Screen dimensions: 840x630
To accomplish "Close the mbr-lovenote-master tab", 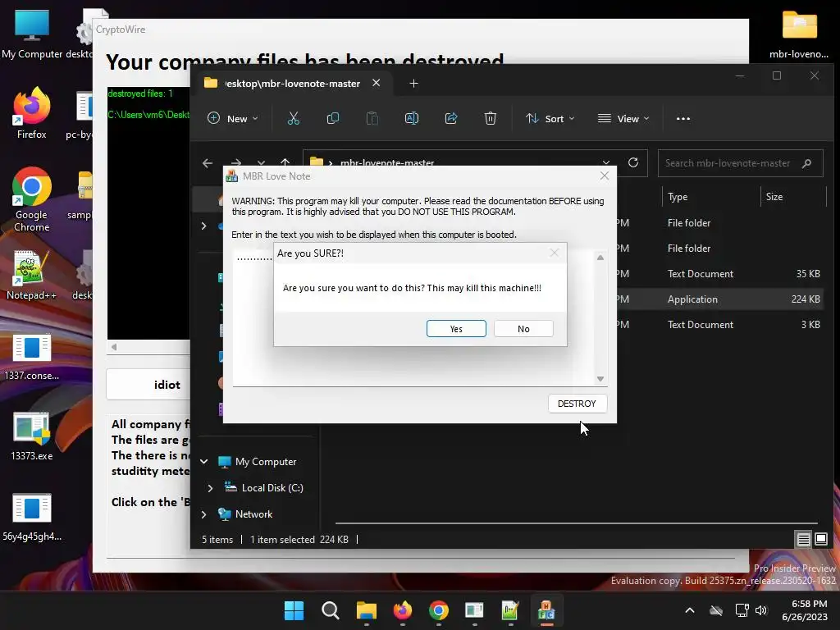I will coord(376,83).
